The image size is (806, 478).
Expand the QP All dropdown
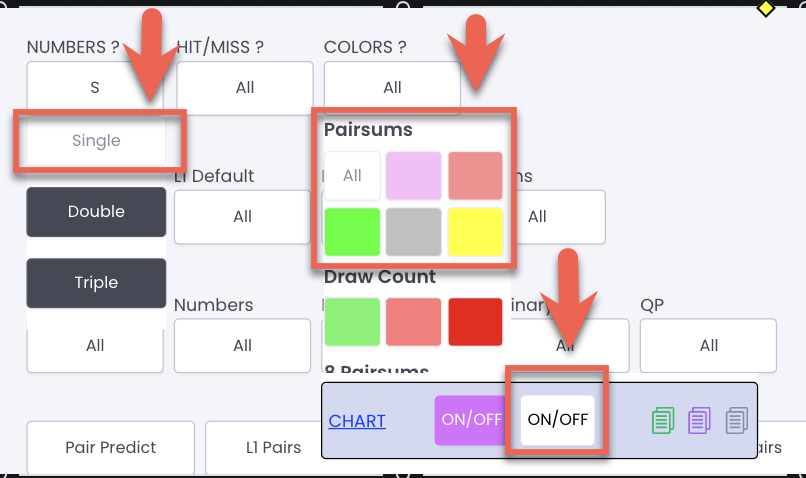[708, 345]
